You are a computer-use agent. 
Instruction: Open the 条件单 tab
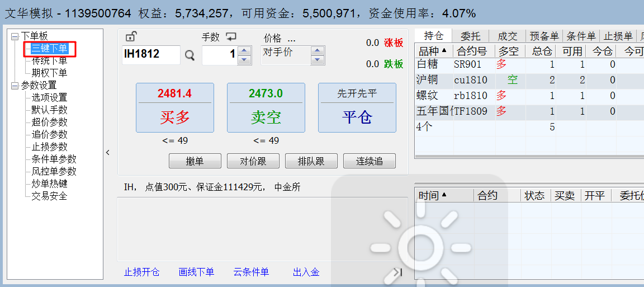[x=581, y=36]
